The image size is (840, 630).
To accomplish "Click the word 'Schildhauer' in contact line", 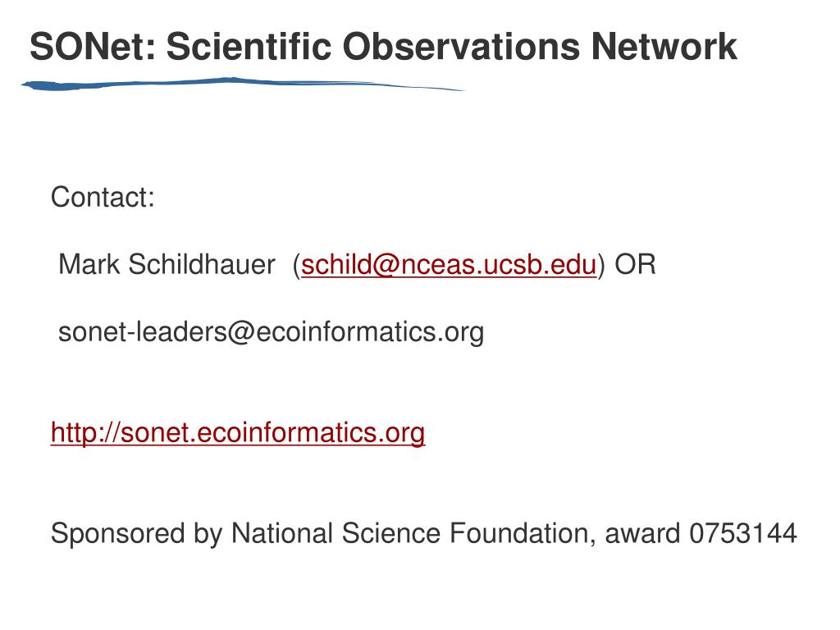I will click(202, 265).
